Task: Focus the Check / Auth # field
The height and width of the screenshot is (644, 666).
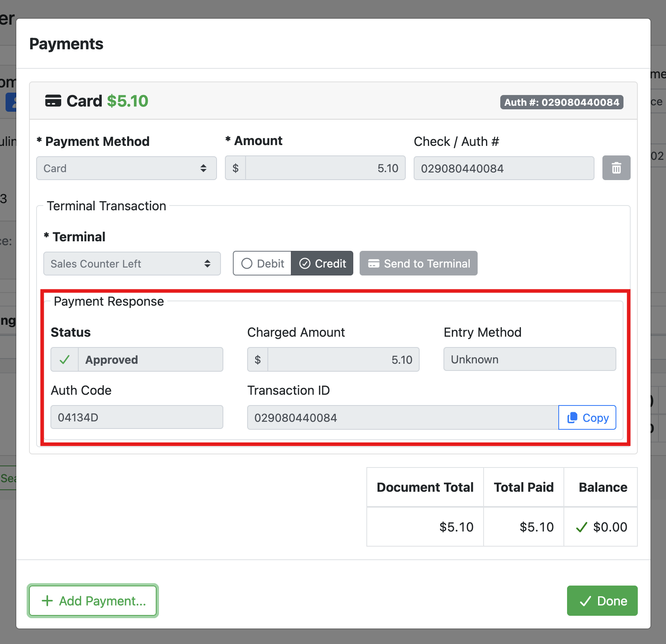Action: (x=503, y=168)
